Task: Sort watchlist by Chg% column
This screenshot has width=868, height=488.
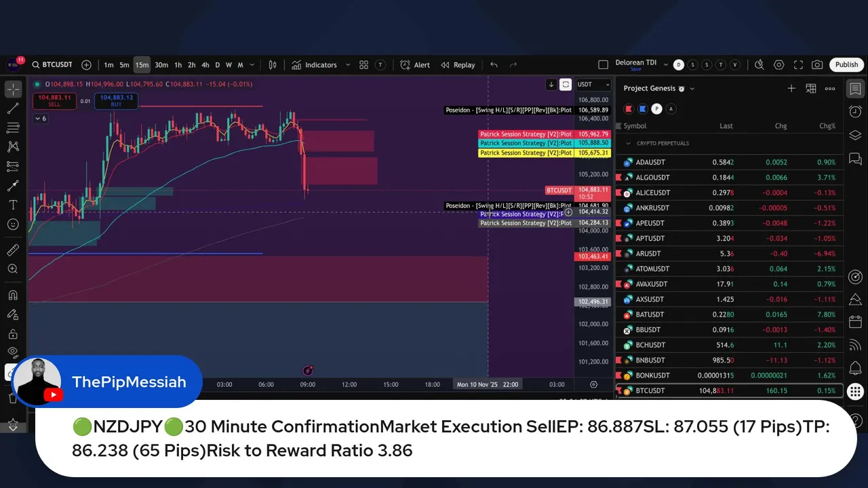Action: click(827, 126)
